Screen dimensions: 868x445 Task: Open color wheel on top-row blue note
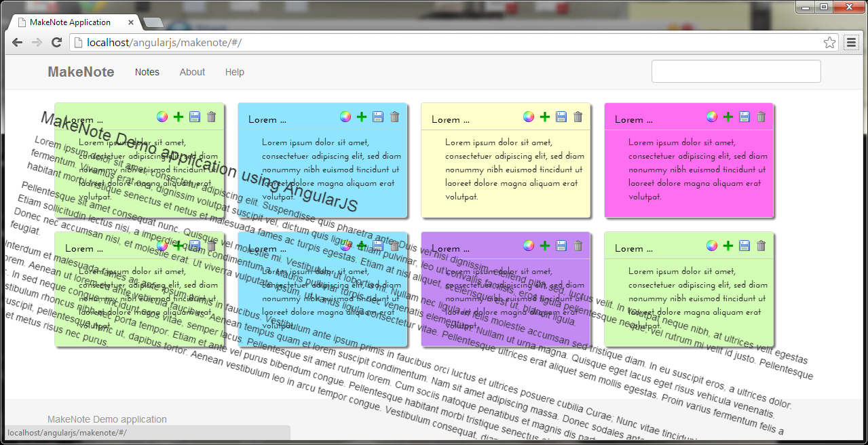(345, 117)
